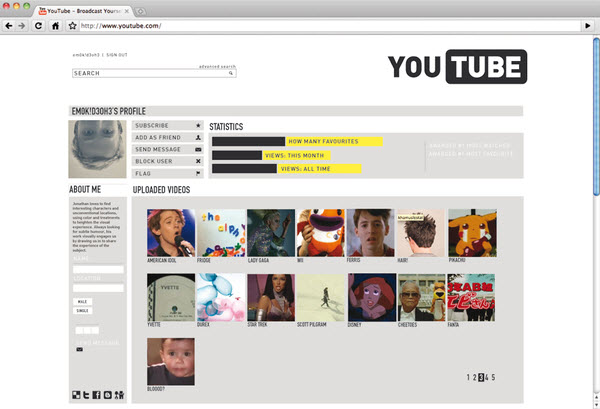
Task: Open the Facebook share icon
Action: (x=97, y=395)
